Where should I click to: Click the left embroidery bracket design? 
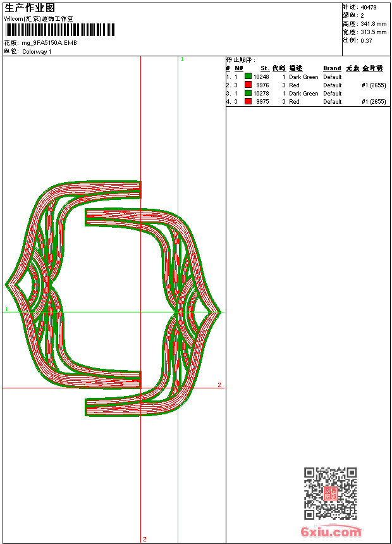(73, 285)
